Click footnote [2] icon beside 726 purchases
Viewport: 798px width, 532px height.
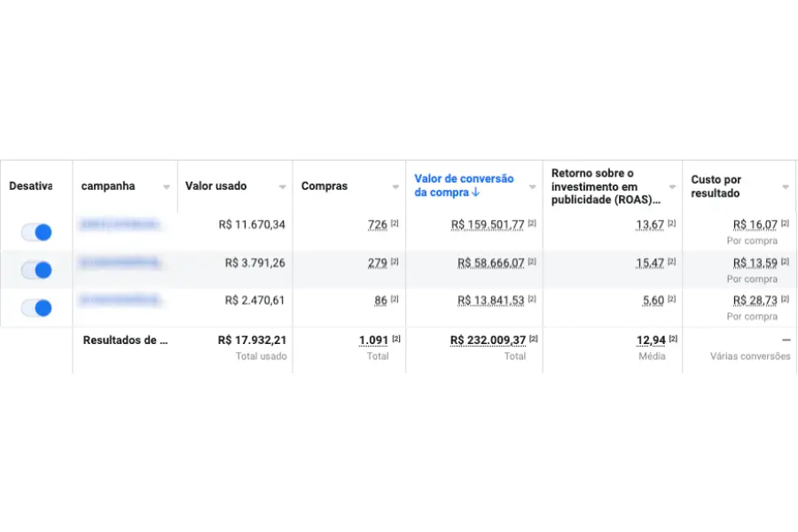(395, 224)
